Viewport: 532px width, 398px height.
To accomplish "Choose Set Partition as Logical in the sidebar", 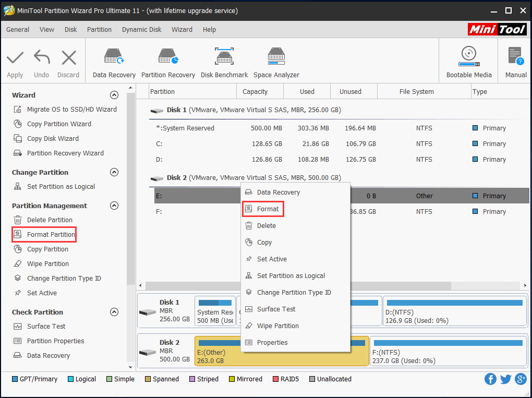I will (x=54, y=187).
